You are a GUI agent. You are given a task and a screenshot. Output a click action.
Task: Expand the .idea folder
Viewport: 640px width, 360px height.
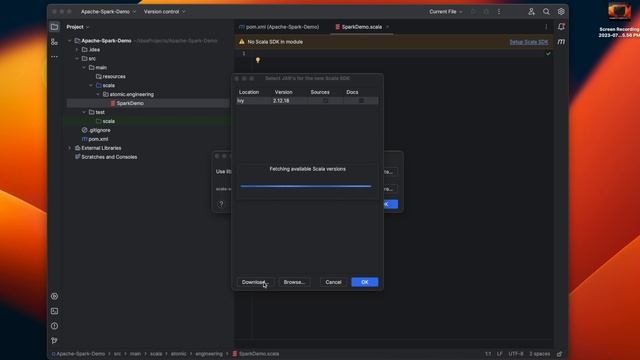click(77, 50)
